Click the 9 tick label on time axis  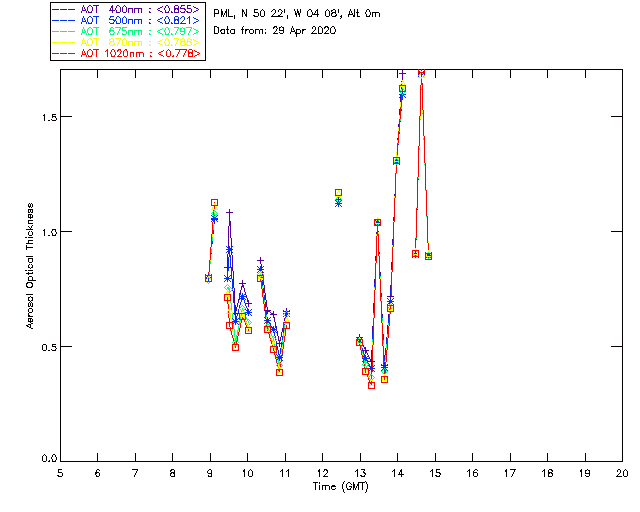coord(210,472)
